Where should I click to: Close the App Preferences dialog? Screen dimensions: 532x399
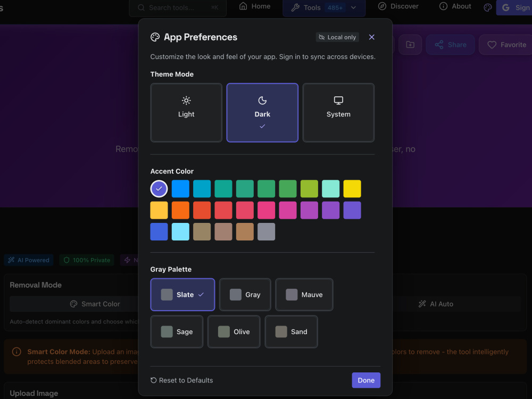(371, 37)
